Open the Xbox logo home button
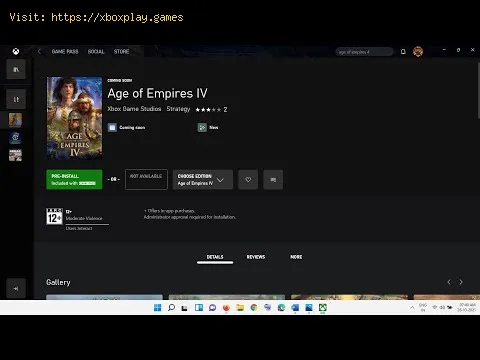Viewport: 480px width, 360px height. click(16, 51)
